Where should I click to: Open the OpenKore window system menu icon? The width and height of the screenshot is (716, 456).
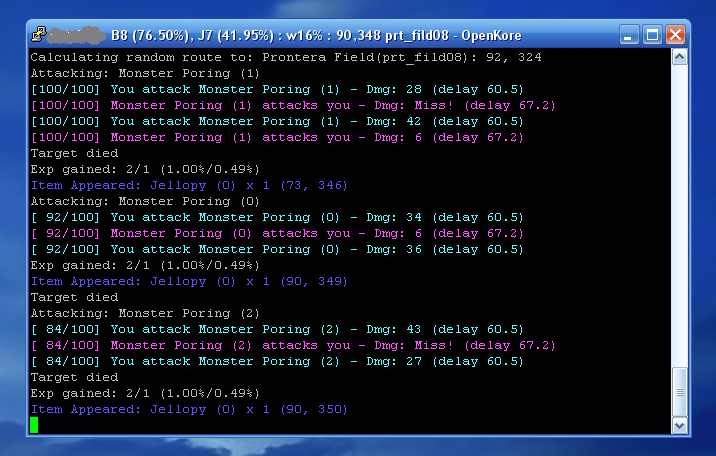39,34
